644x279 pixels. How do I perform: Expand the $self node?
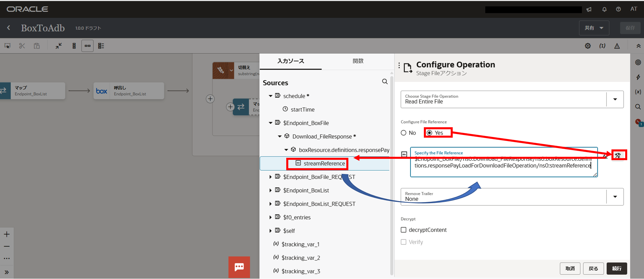point(270,231)
